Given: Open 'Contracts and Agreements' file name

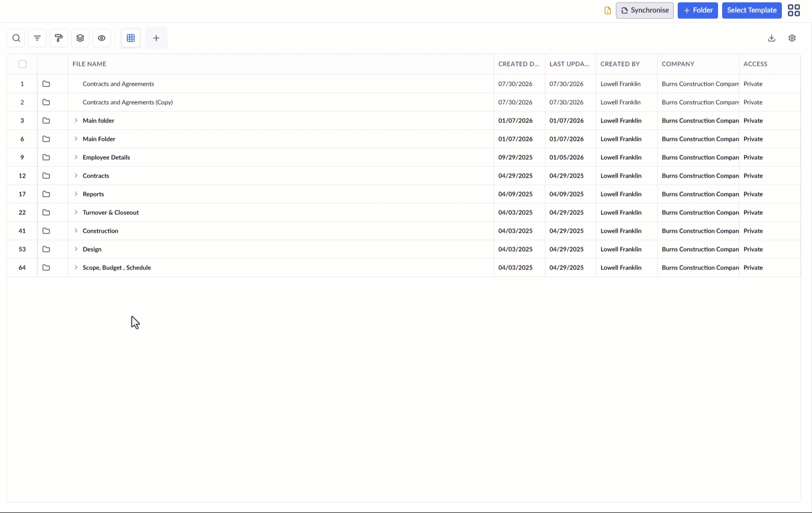Looking at the screenshot, I should [x=118, y=84].
